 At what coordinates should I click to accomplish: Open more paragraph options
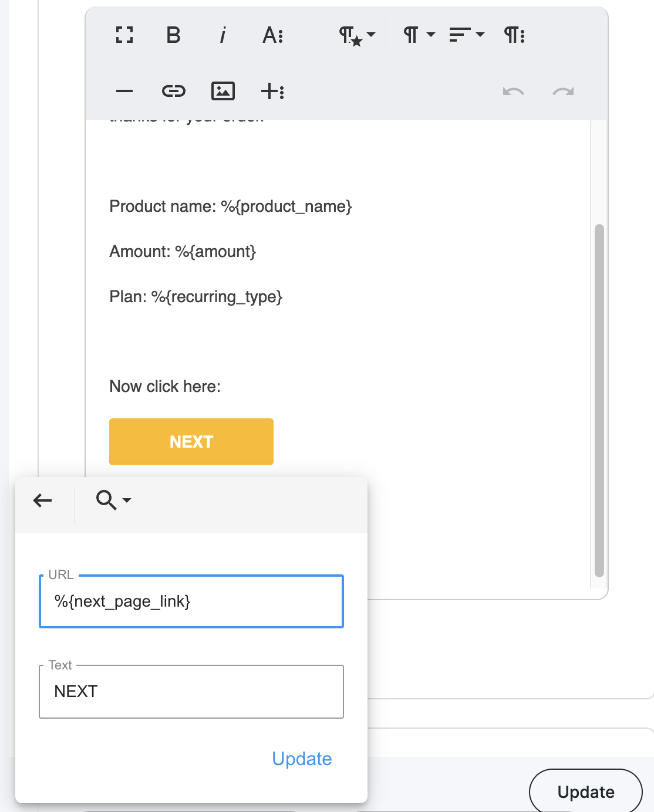coord(514,35)
